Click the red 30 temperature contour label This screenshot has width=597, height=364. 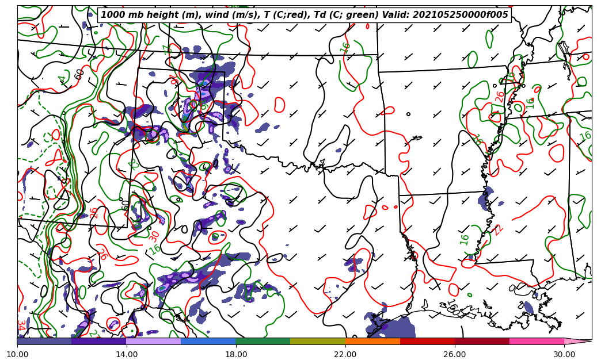[x=154, y=235]
